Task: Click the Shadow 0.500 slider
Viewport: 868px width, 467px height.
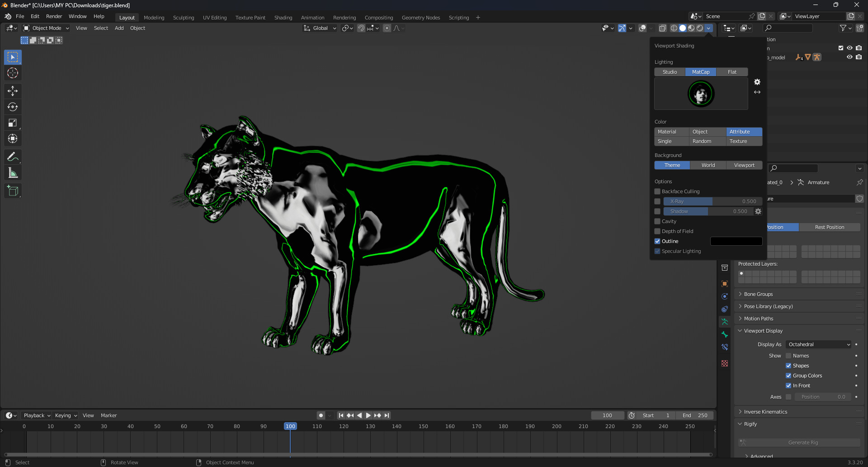Action: point(708,211)
